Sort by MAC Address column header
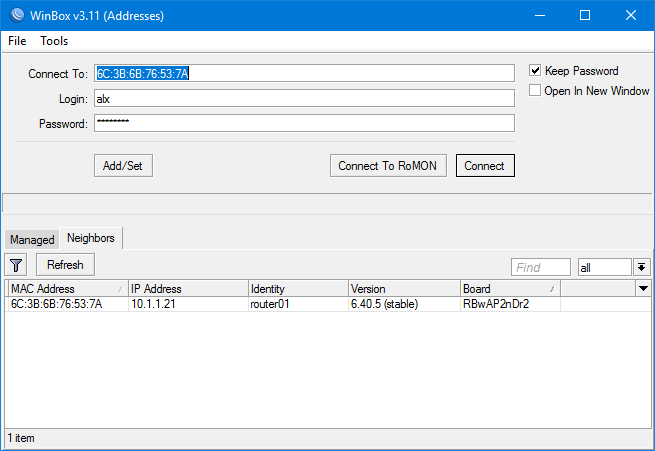This screenshot has width=655, height=451. click(x=68, y=289)
